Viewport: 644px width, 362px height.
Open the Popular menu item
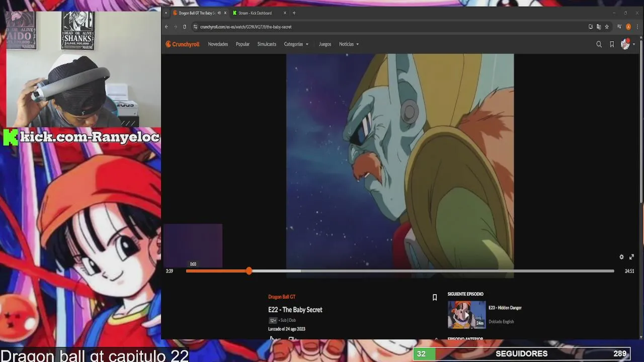(x=243, y=44)
